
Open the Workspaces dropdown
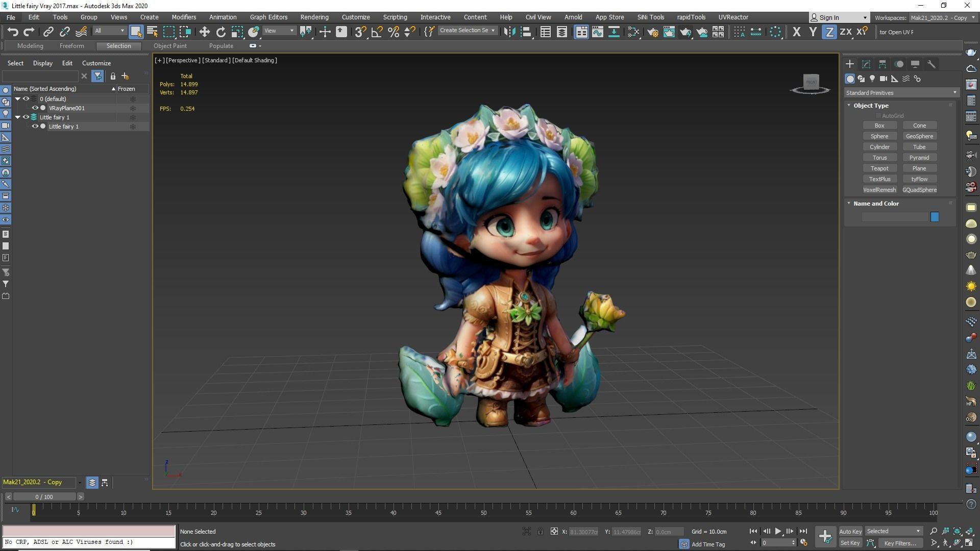tap(942, 17)
